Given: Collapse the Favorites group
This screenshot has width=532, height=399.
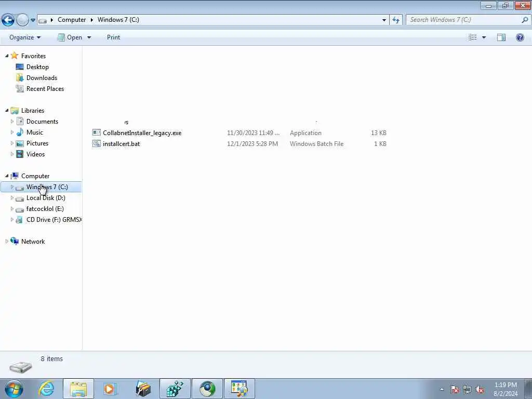Looking at the screenshot, I should click(7, 56).
